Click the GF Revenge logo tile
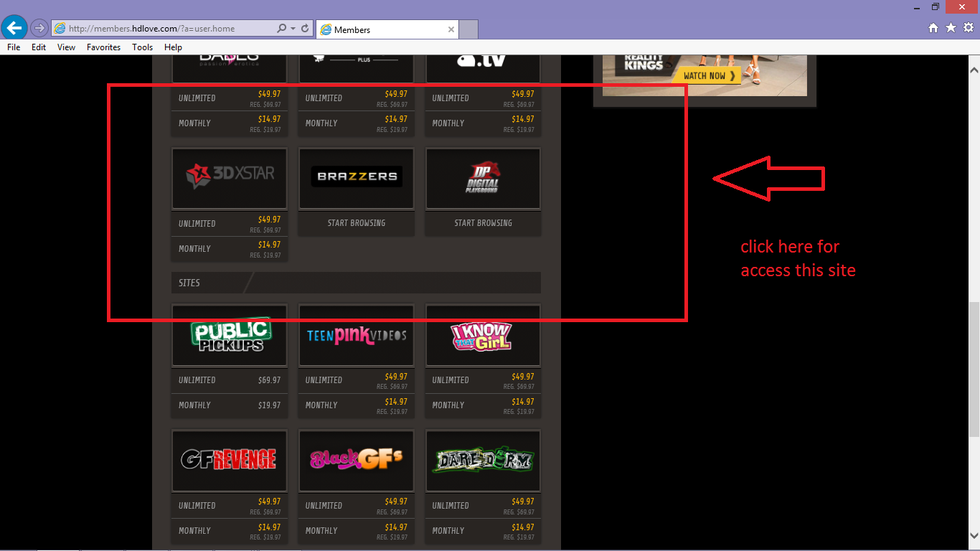The image size is (980, 551). click(x=230, y=461)
